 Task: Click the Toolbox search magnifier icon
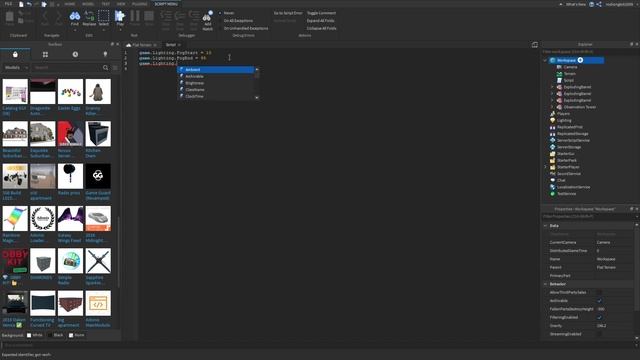pyautogui.click(x=106, y=68)
